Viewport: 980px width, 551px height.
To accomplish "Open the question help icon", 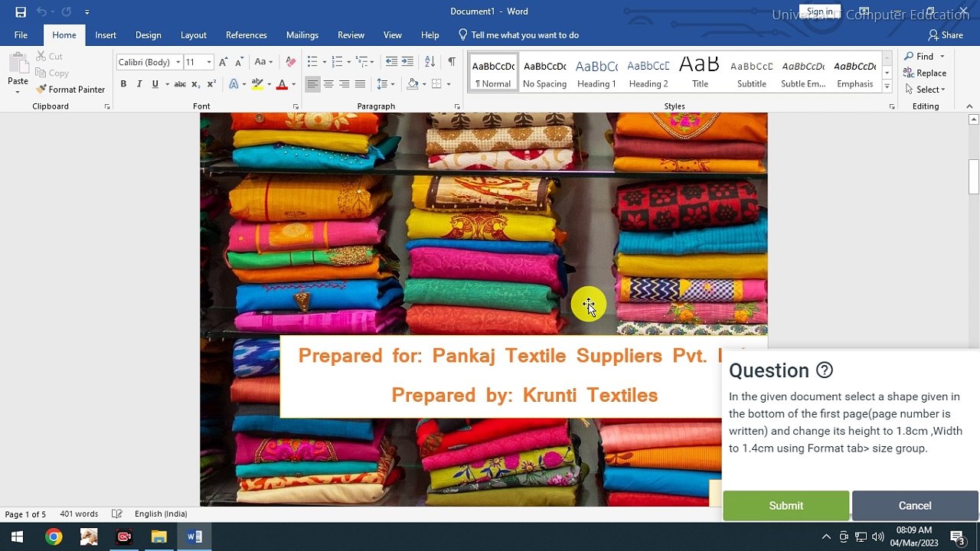I will pos(824,370).
